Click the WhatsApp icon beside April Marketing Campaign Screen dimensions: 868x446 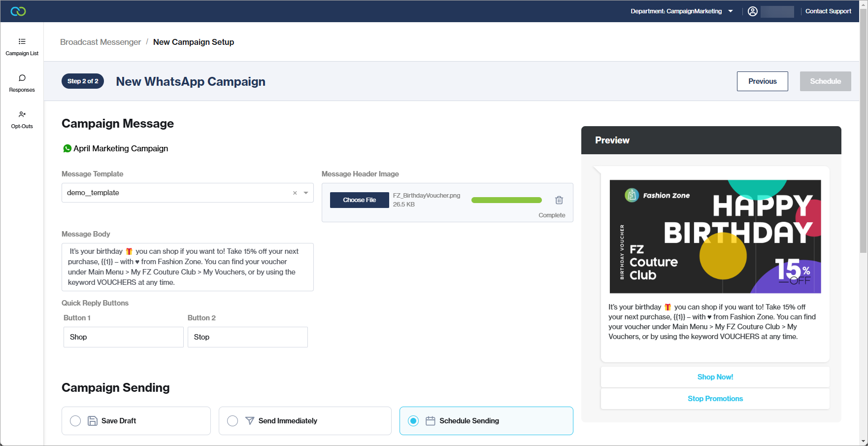67,148
